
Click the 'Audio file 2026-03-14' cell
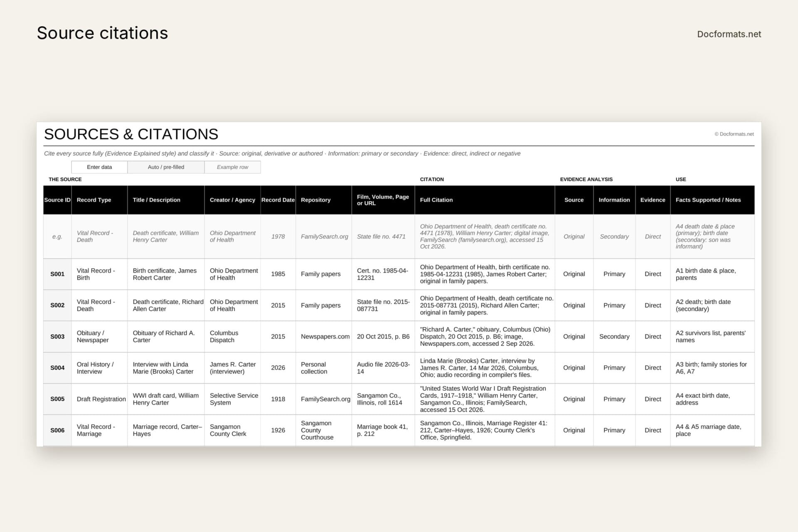[383, 368]
